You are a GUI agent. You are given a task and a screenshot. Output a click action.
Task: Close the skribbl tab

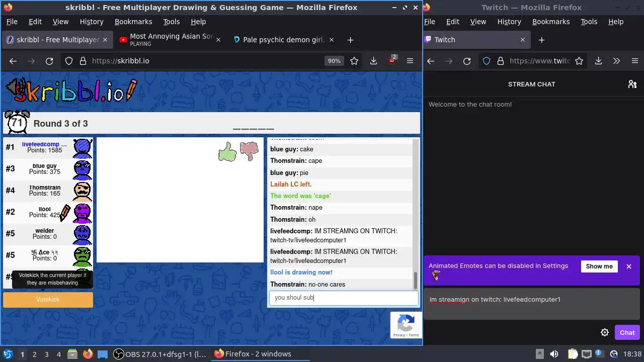105,40
